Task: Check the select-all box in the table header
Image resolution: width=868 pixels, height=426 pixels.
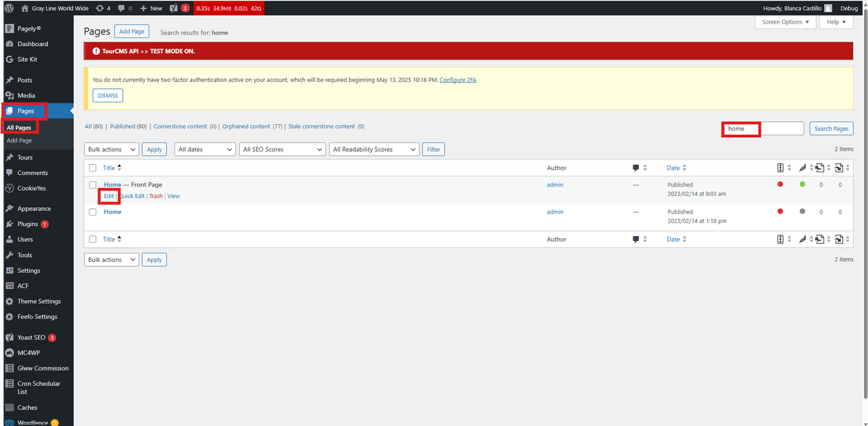Action: (x=93, y=168)
